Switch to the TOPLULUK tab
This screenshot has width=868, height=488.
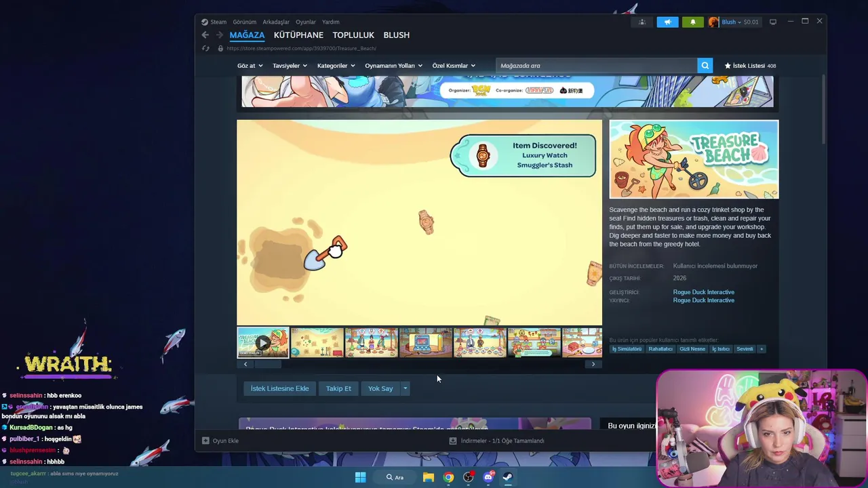click(x=353, y=35)
